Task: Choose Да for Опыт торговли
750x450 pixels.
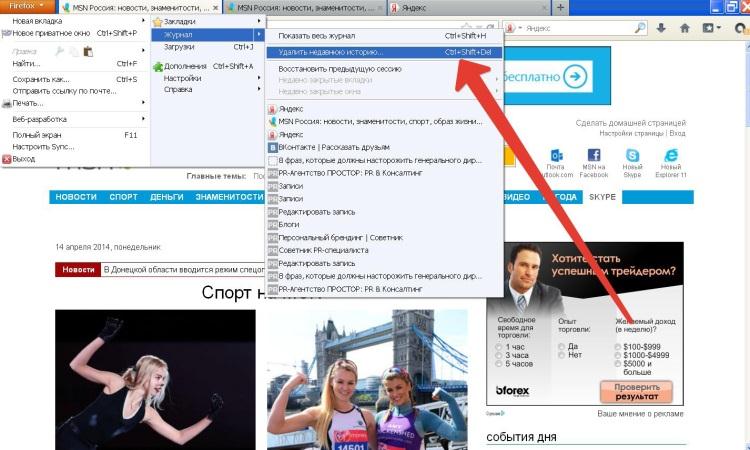Action: tap(561, 346)
